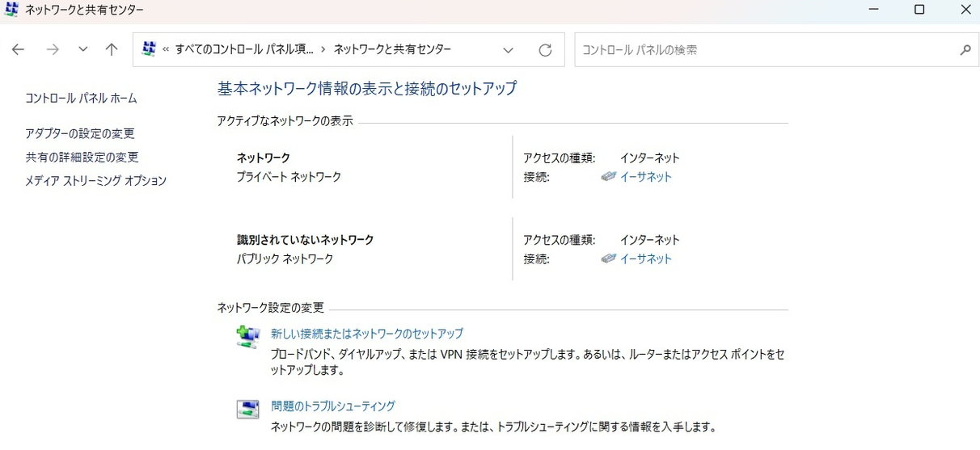Expand the address bar history dropdown
The image size is (980, 450).
pyautogui.click(x=508, y=50)
